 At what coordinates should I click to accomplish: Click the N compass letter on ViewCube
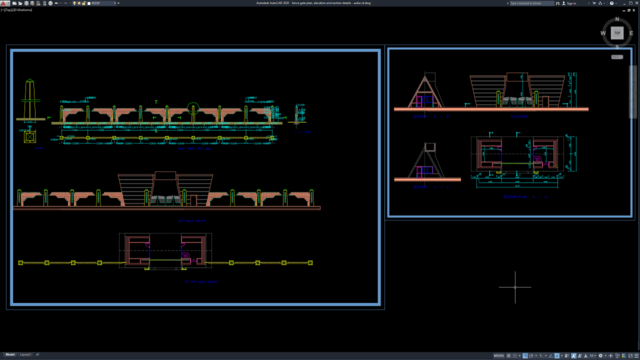(617, 19)
